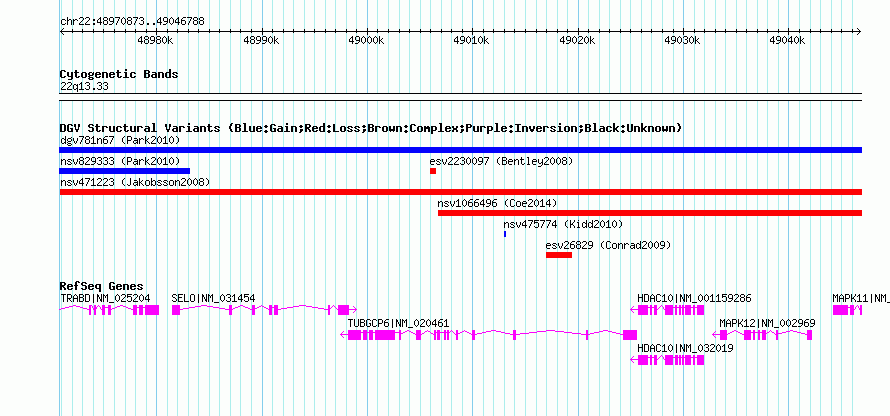Click the HDAC10 NM_001159286 gene model glyph
The image size is (890, 416).
[x=668, y=310]
